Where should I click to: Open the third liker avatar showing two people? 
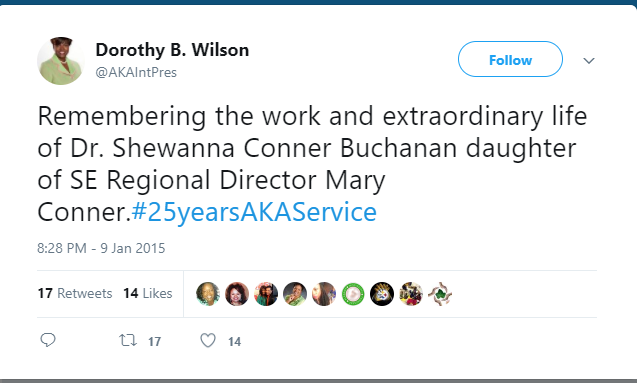coord(266,294)
